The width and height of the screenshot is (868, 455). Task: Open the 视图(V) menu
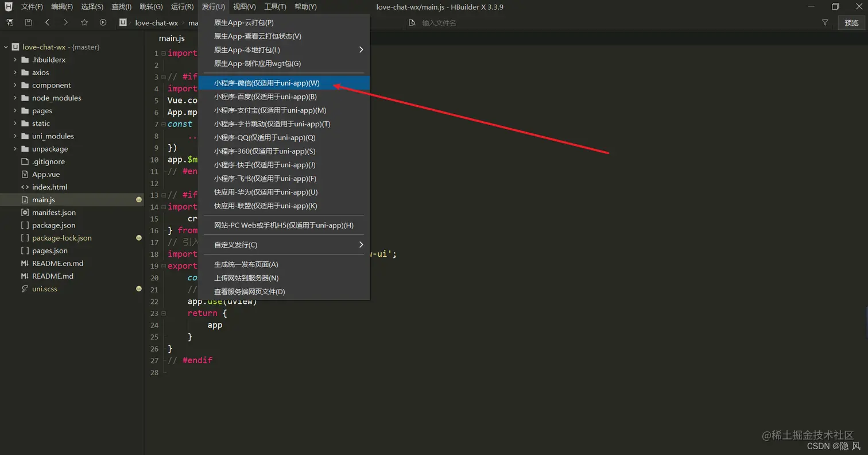coord(245,7)
